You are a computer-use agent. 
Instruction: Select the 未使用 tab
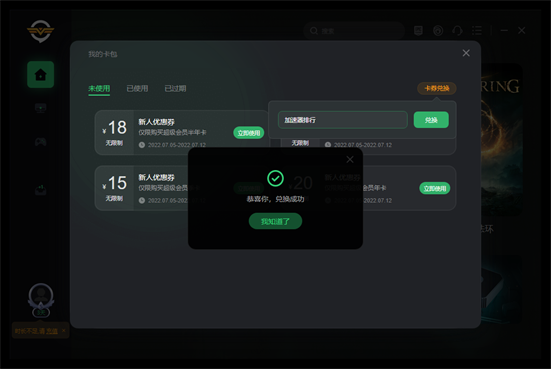click(99, 89)
